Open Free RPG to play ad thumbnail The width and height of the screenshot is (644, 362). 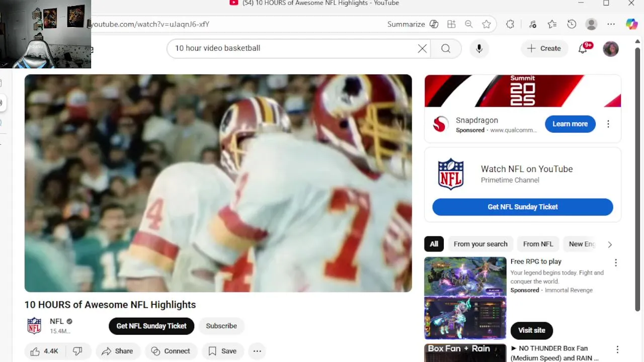(465, 298)
